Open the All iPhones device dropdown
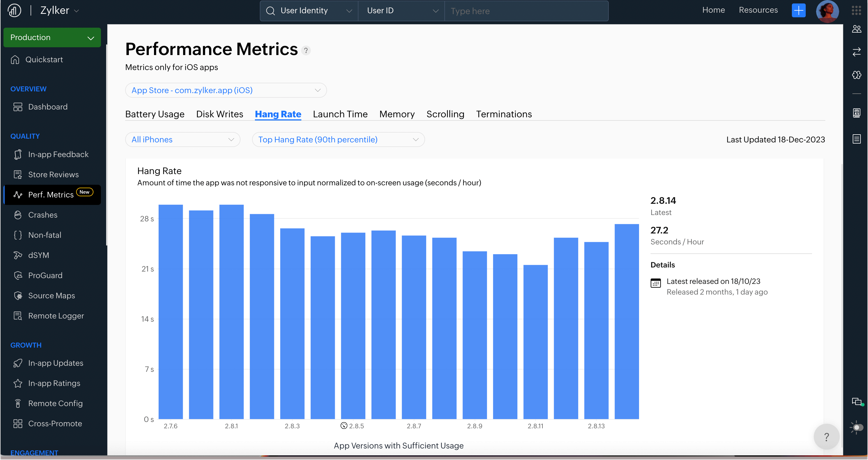 tap(182, 139)
